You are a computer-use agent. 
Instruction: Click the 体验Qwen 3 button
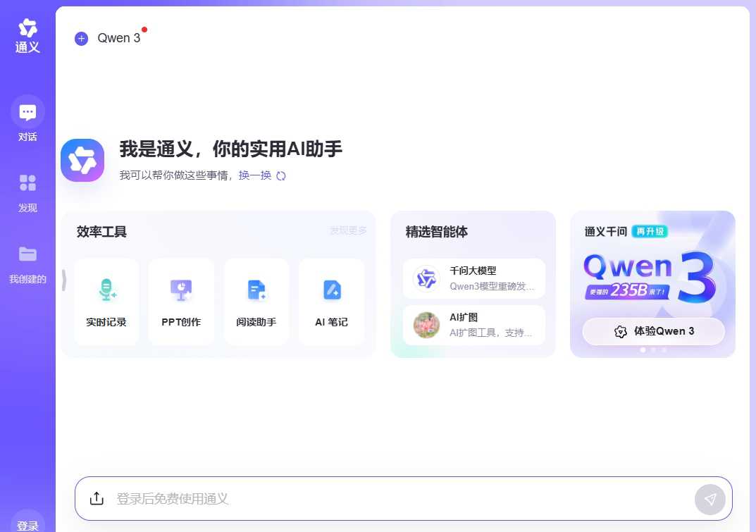coord(653,331)
